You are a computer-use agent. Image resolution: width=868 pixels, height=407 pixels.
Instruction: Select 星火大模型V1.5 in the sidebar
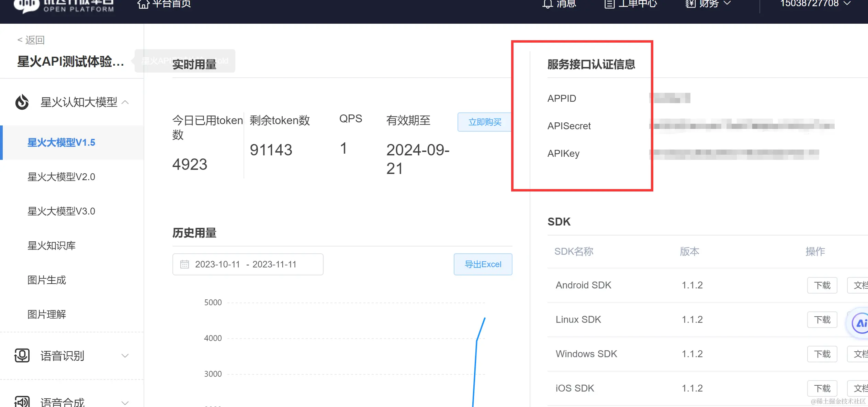coord(72,142)
